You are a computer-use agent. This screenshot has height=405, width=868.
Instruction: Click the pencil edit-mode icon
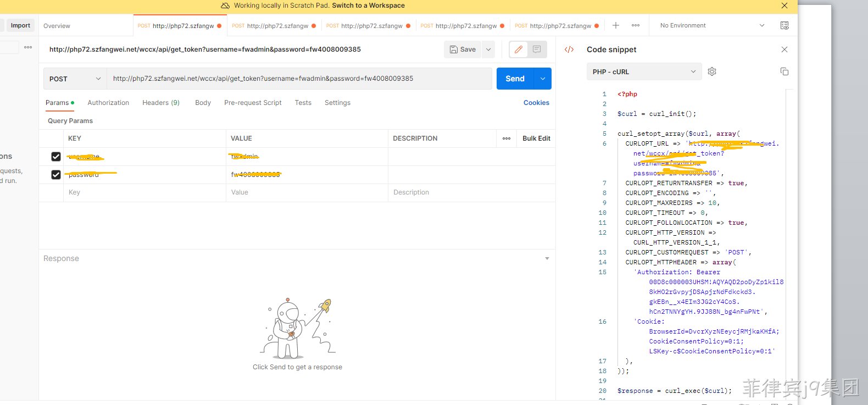(518, 49)
